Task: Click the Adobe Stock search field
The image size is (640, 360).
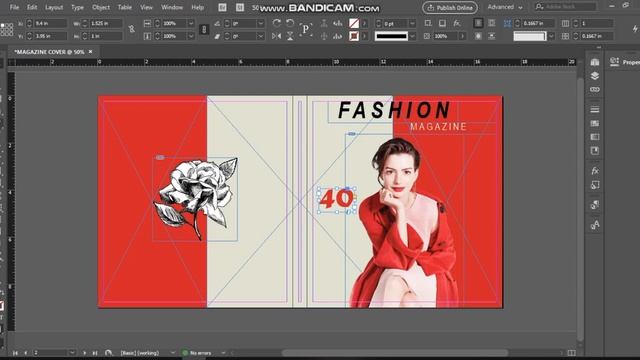Action: (565, 7)
